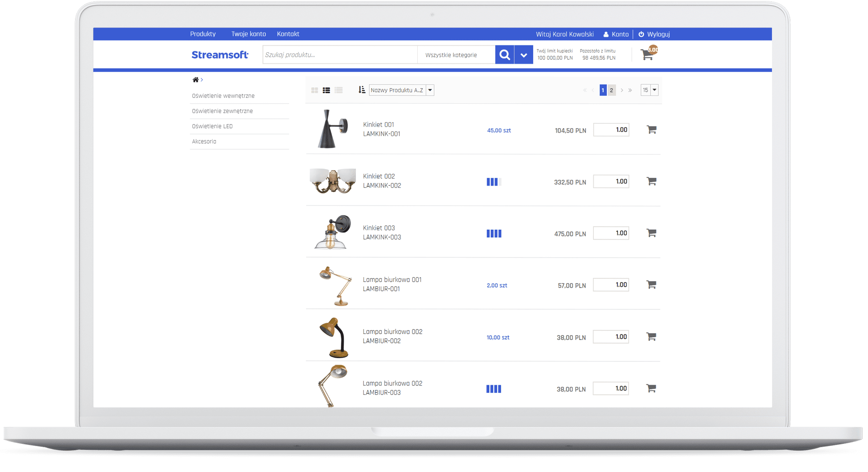Click Wyloguj to log out
The height and width of the screenshot is (472, 868).
654,34
